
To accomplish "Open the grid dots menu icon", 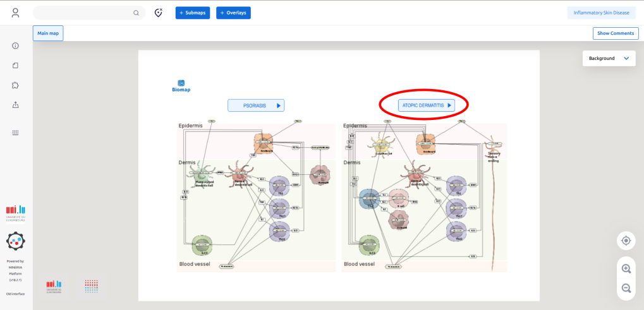I will point(16,133).
